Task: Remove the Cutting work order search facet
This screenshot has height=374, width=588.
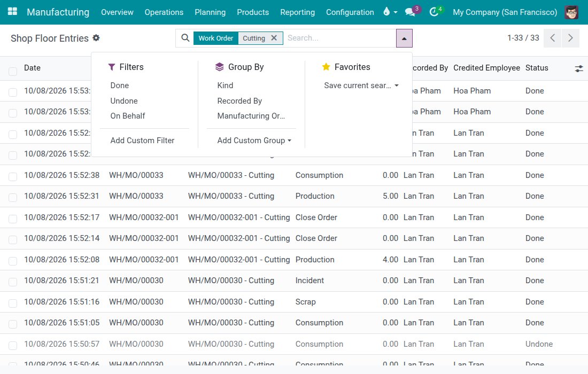Action: point(274,38)
